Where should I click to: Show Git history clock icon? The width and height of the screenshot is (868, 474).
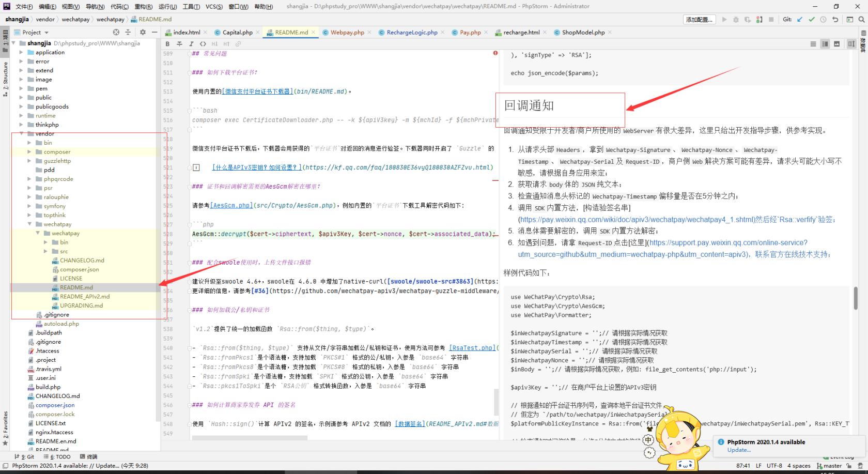(823, 20)
